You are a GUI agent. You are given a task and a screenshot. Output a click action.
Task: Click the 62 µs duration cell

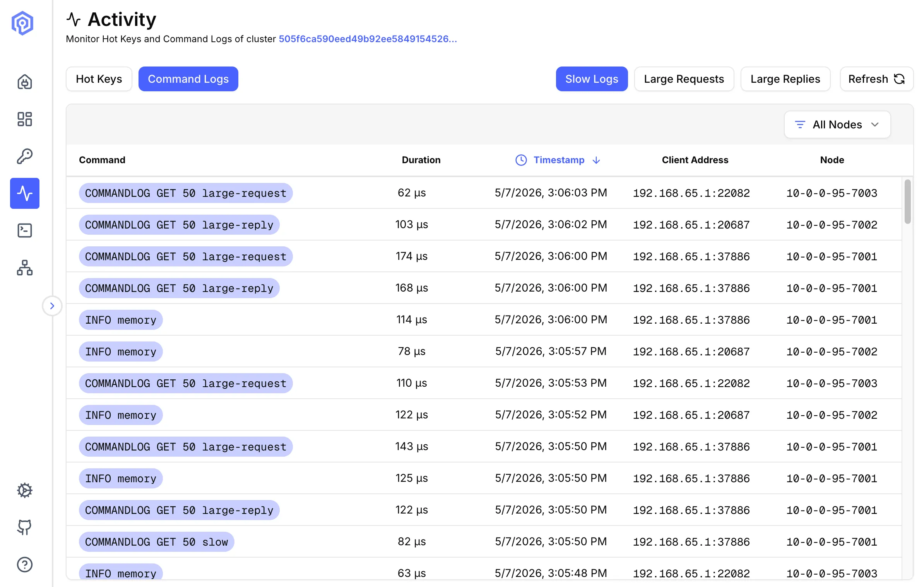[x=412, y=193]
